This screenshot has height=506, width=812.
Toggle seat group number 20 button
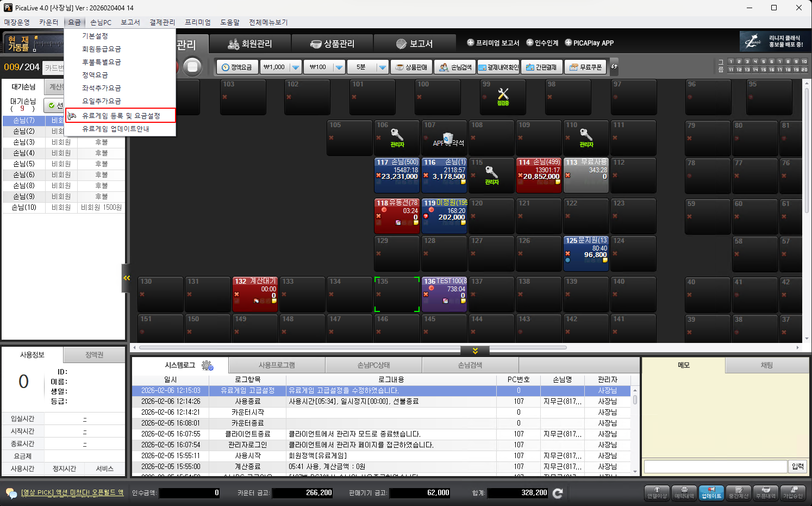pos(804,70)
